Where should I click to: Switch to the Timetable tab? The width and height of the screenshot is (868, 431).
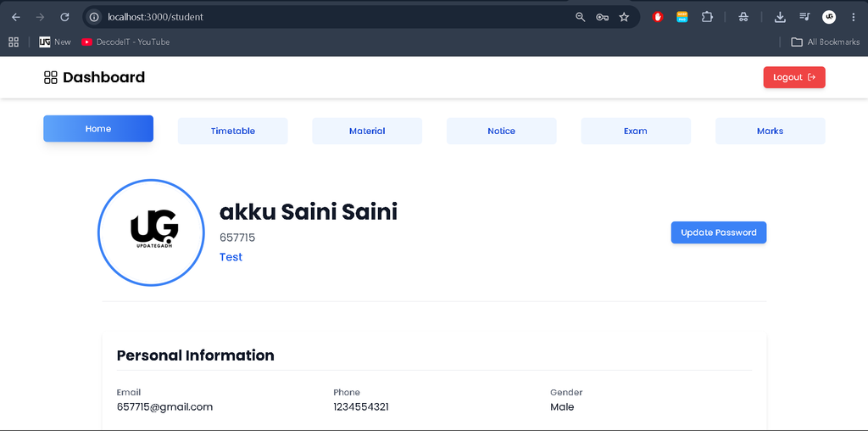232,132
